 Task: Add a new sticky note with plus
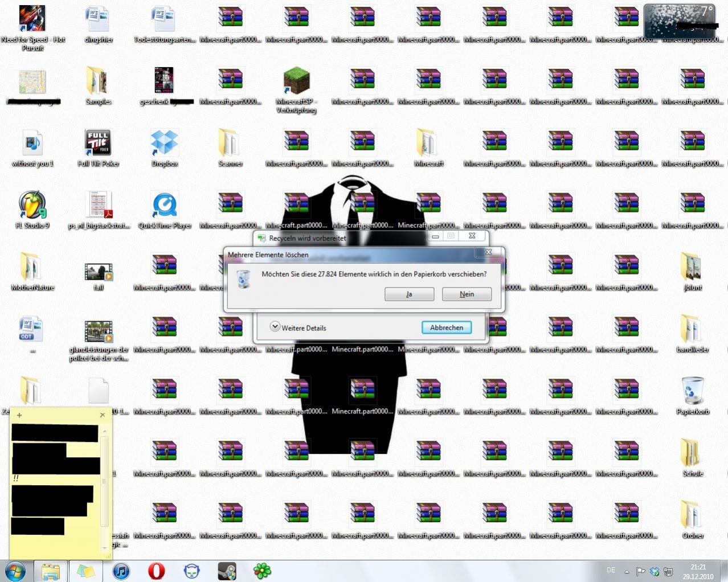tap(19, 415)
